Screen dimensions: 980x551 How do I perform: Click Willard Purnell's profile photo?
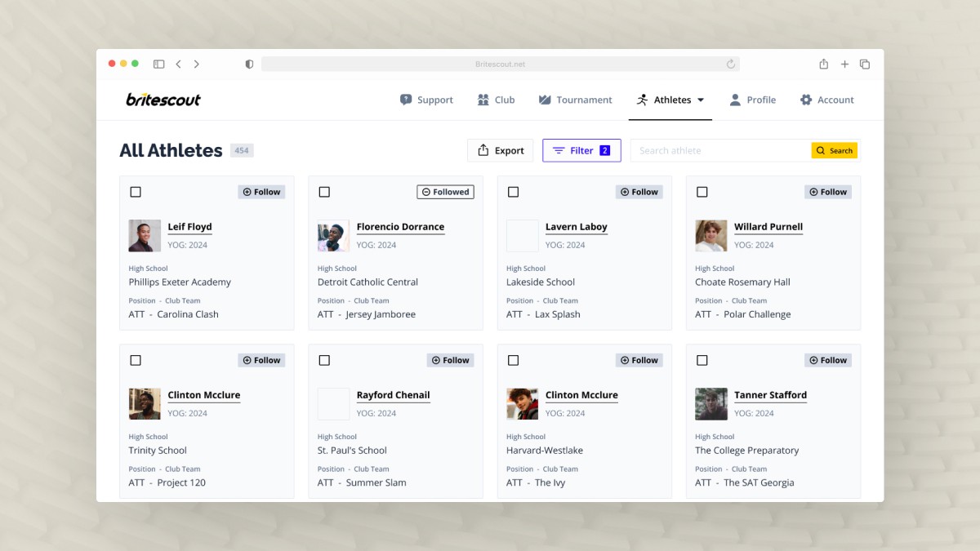point(710,236)
